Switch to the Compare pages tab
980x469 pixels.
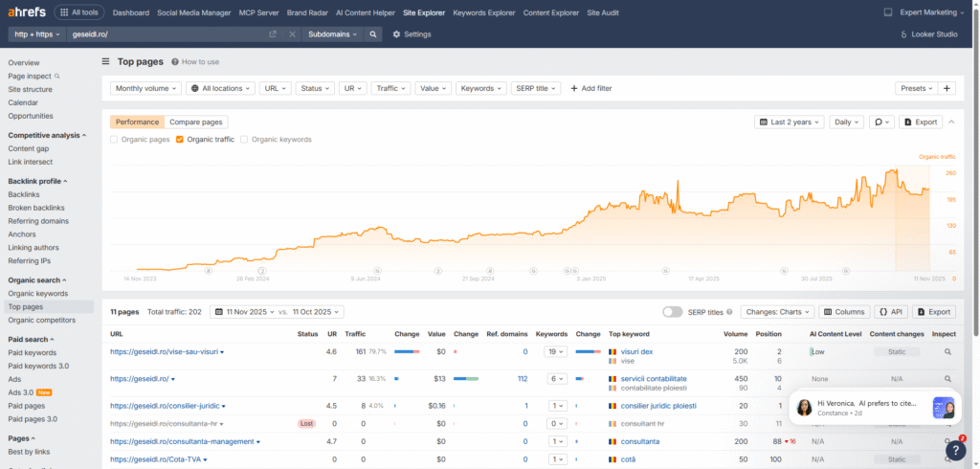[x=196, y=123]
